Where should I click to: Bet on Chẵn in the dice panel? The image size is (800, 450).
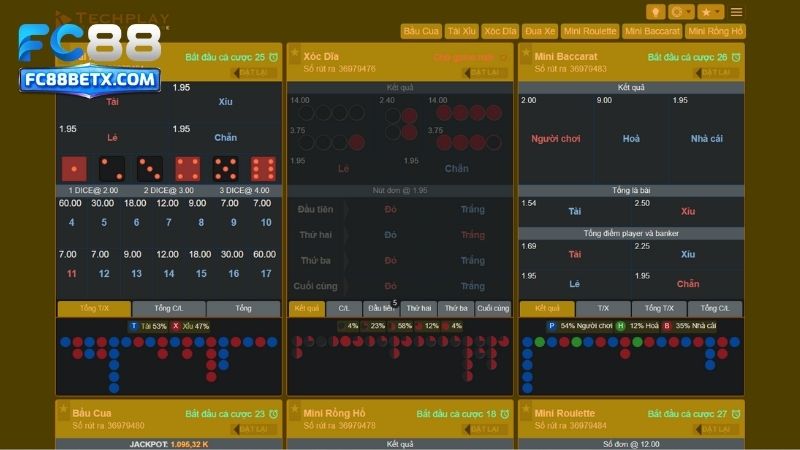226,137
